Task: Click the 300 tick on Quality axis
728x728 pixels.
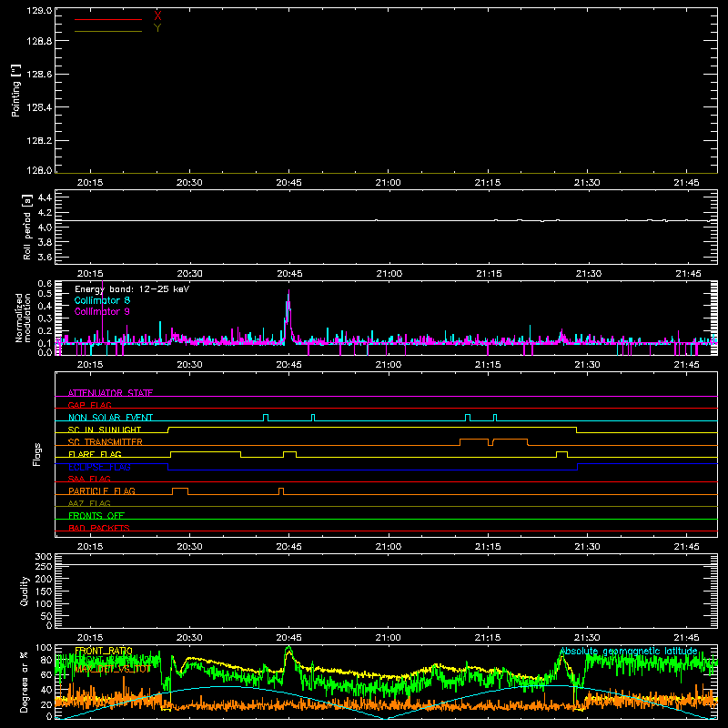Action: 43,557
